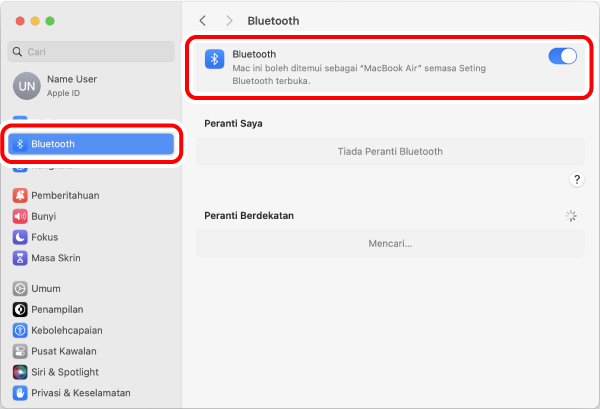The image size is (600, 409).
Task: Click the Pemberitahuan bell icon
Action: click(x=20, y=196)
